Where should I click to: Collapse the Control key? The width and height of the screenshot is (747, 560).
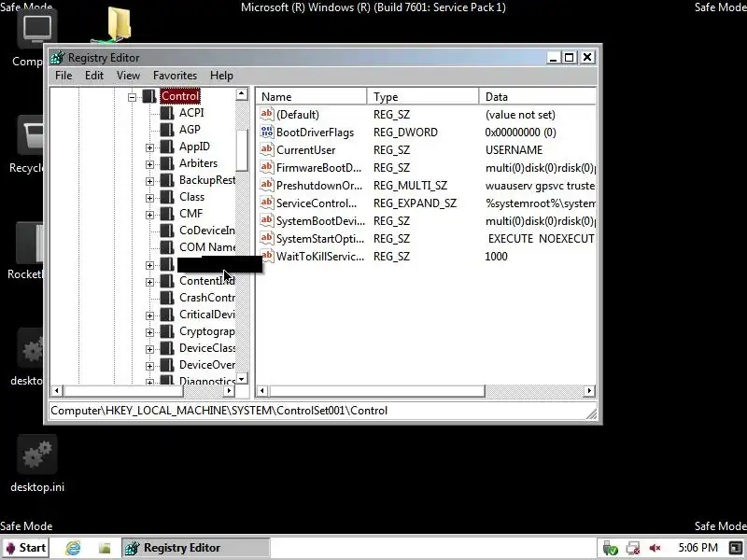click(132, 98)
